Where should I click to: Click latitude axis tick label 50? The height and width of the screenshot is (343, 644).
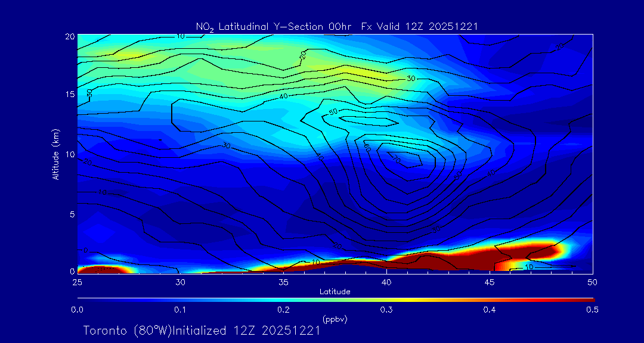[x=593, y=282]
